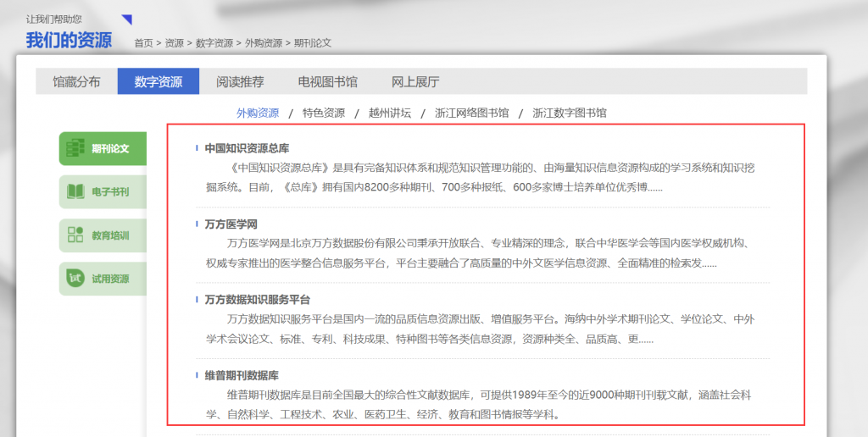This screenshot has width=868, height=437.
Task: Open the 试用资源 sidebar label
Action: tap(110, 279)
